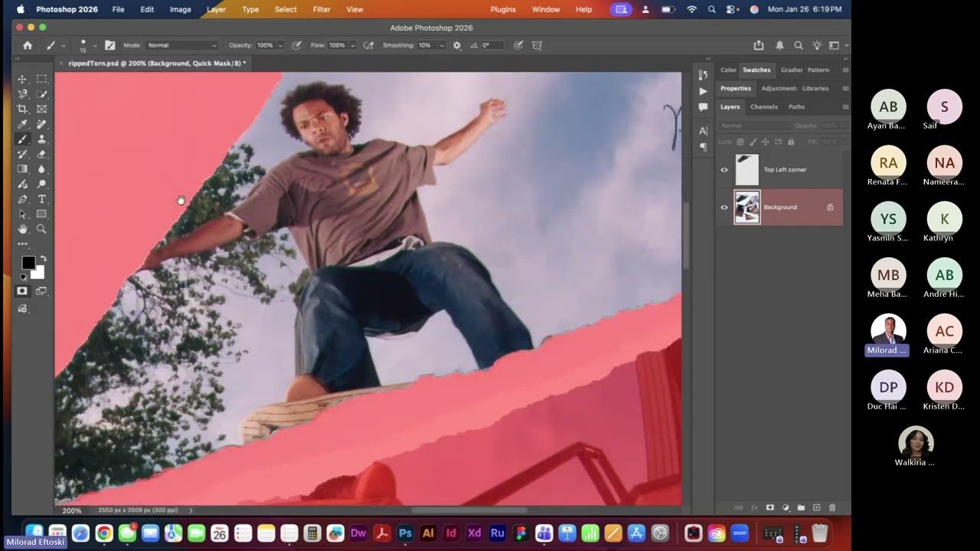Switch to the Libraries tab

click(x=815, y=88)
